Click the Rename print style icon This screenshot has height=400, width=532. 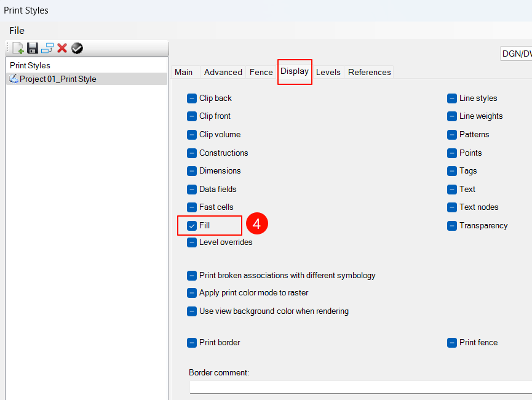(47, 48)
